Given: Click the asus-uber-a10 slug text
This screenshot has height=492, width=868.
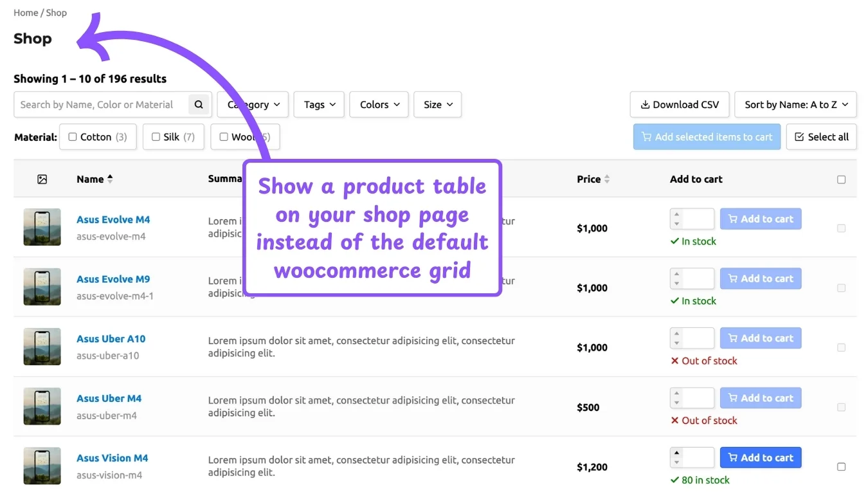Looking at the screenshot, I should 108,356.
